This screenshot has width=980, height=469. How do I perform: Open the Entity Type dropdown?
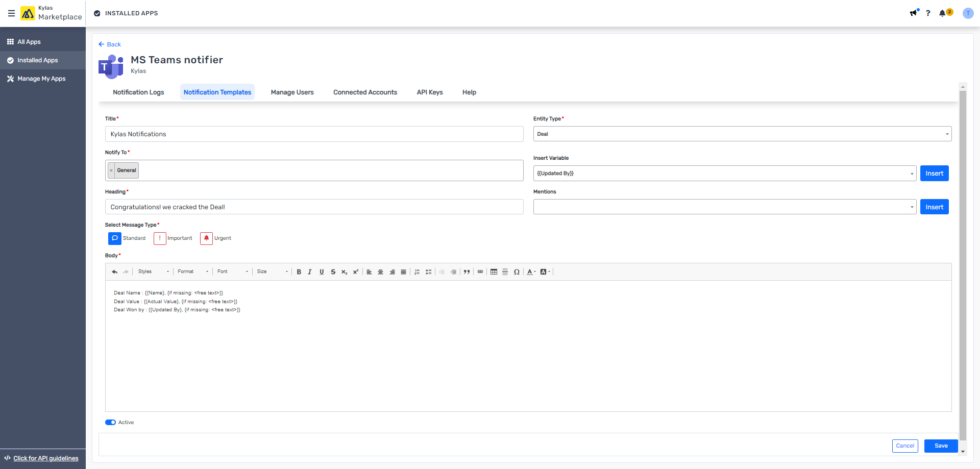(742, 134)
